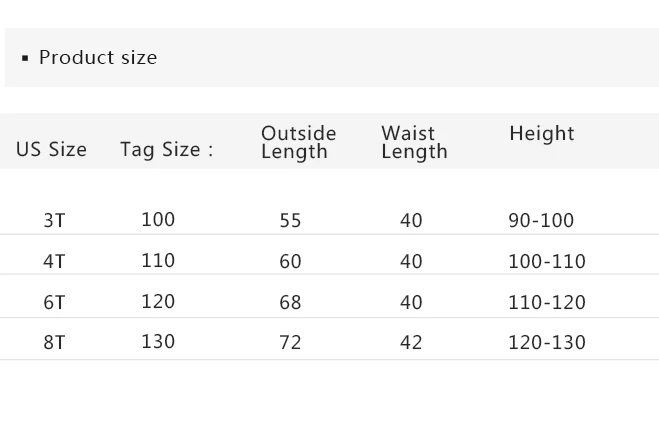
Task: Click the outside length value 72
Action: [290, 342]
